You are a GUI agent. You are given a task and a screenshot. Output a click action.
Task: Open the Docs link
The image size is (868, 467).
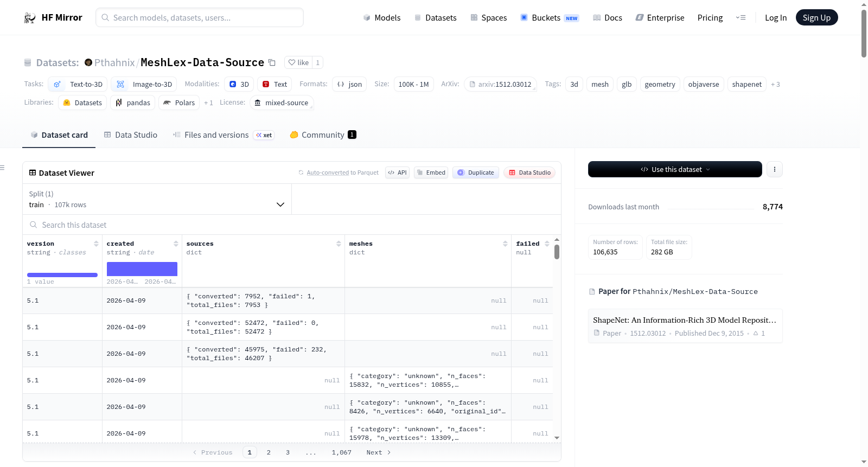click(x=608, y=18)
